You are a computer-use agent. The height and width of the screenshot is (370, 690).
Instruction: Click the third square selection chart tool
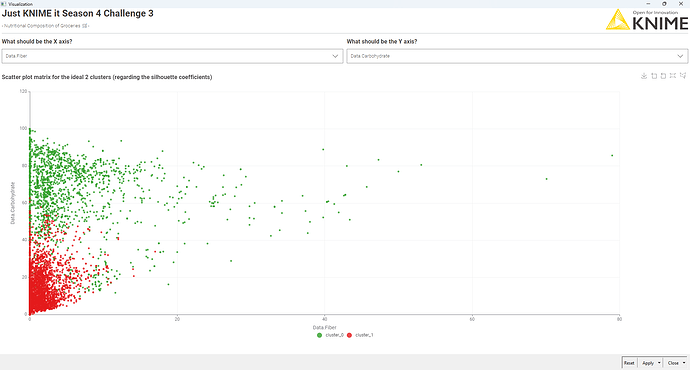(x=664, y=76)
